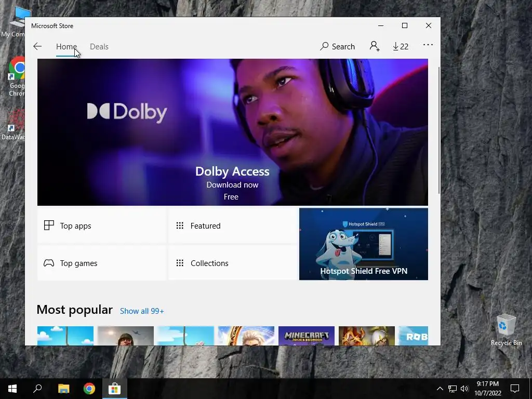Open the Featured tile

(233, 225)
